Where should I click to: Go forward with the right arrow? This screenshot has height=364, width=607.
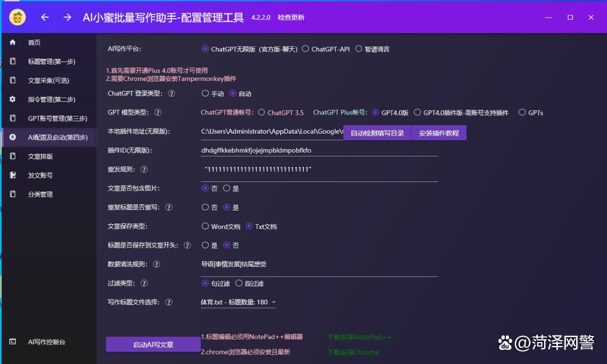click(x=67, y=17)
